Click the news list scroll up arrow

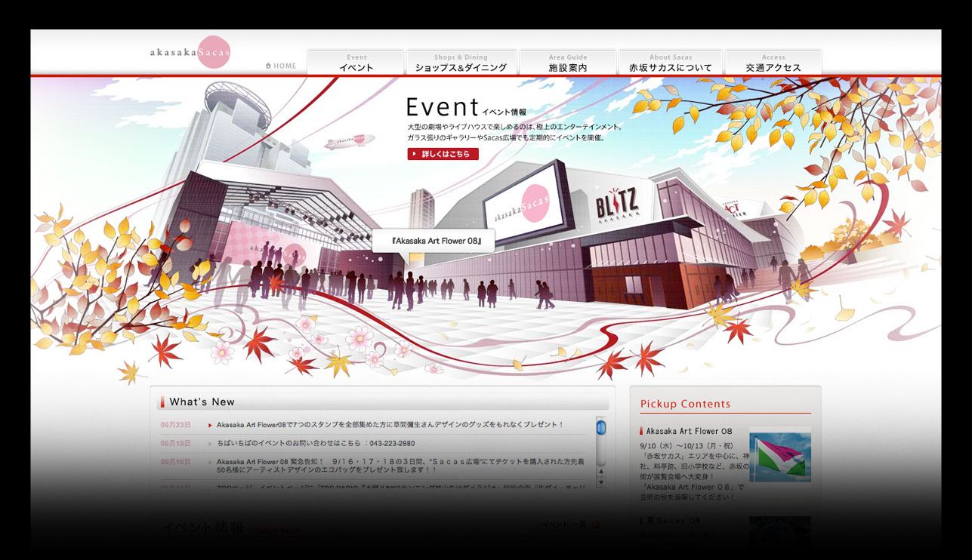(601, 472)
